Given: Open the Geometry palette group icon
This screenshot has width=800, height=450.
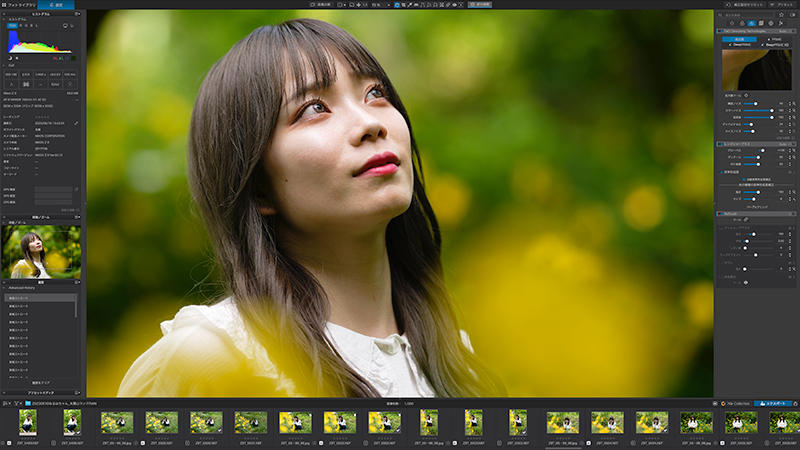Looking at the screenshot, I should pos(761,23).
